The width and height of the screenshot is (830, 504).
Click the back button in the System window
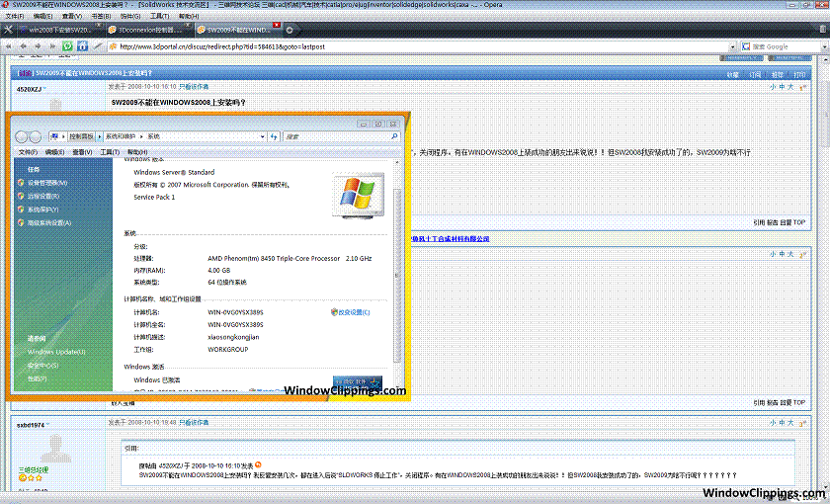(x=21, y=137)
